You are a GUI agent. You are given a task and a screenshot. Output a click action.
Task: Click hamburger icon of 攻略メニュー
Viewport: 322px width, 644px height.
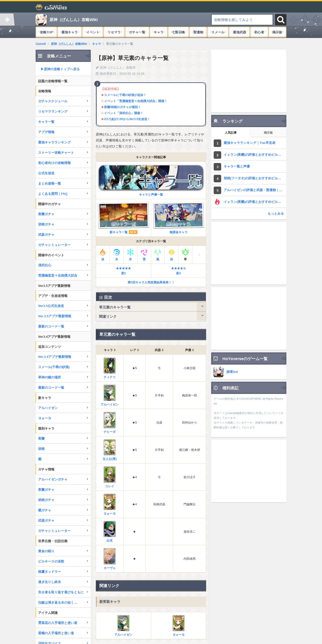pyautogui.click(x=40, y=56)
